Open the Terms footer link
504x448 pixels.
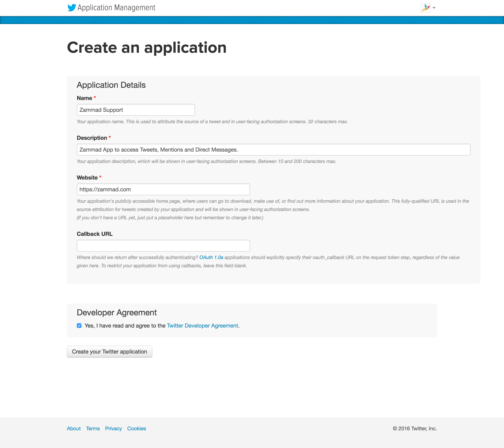tap(93, 429)
